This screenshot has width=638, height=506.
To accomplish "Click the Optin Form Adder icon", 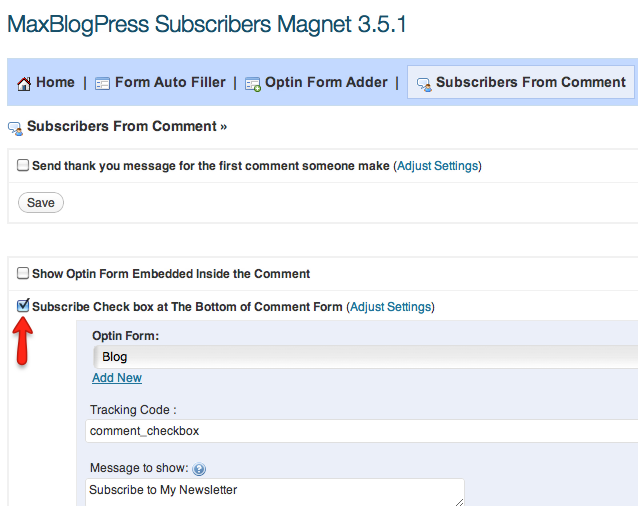I will pyautogui.click(x=253, y=84).
